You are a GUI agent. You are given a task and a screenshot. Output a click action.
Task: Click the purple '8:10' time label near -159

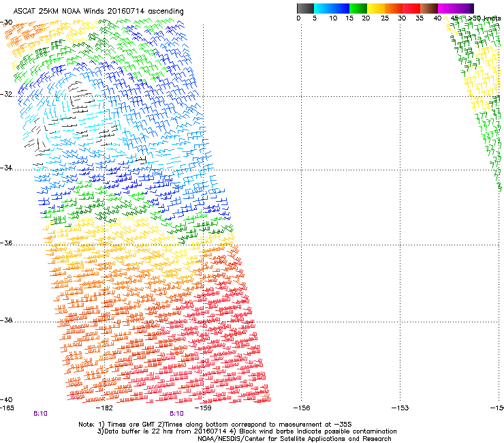tap(177, 414)
